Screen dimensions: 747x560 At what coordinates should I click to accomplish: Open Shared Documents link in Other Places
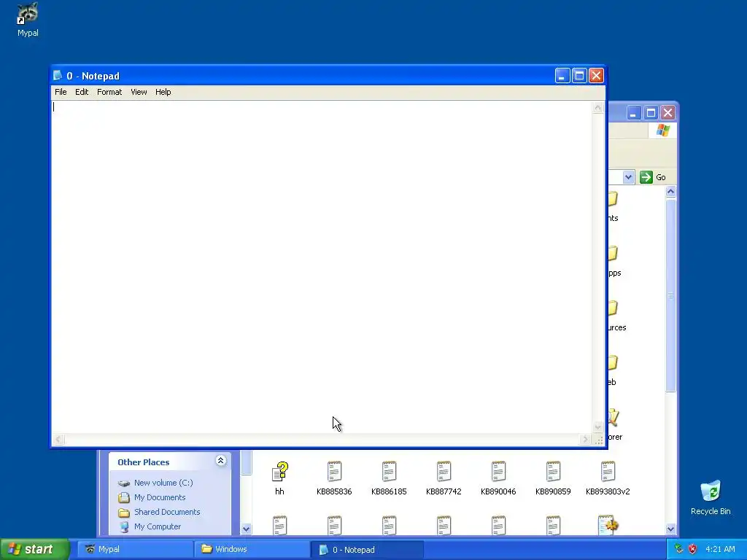click(167, 512)
